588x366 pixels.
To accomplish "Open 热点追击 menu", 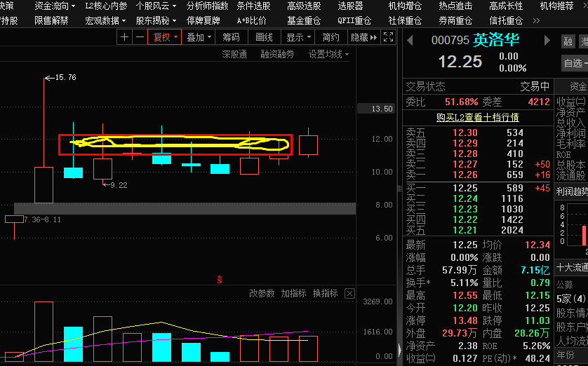I will click(x=455, y=6).
